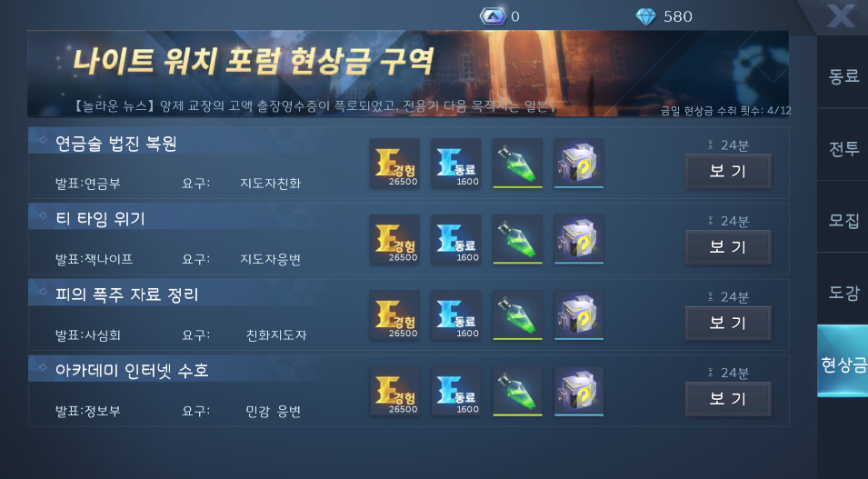The width and height of the screenshot is (868, 479).
Task: Tap the blue 동료 reward icon for 티 타임 위기
Action: 455,239
